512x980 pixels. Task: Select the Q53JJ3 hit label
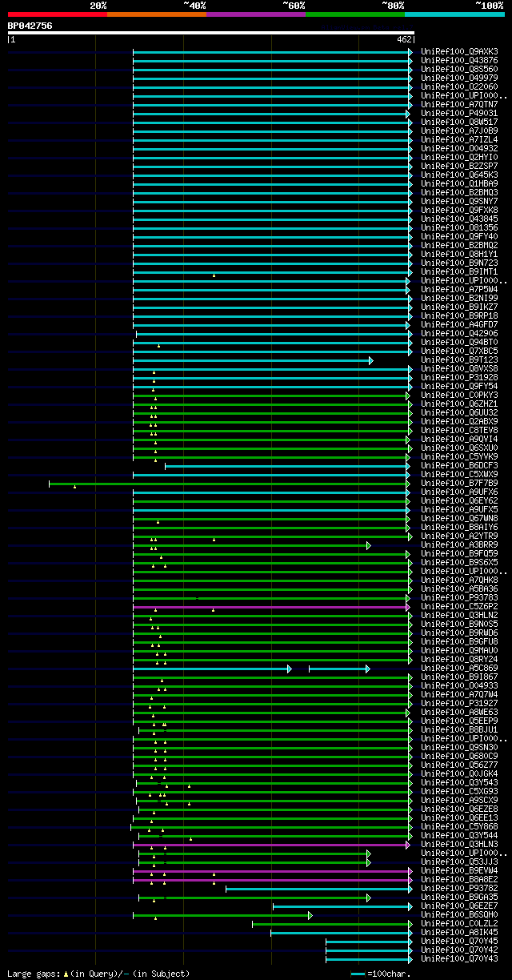(459, 862)
